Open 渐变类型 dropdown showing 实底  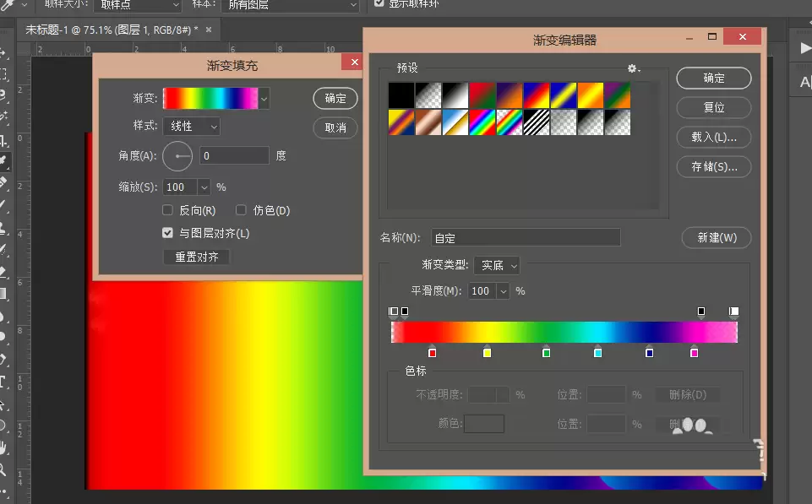pyautogui.click(x=497, y=265)
